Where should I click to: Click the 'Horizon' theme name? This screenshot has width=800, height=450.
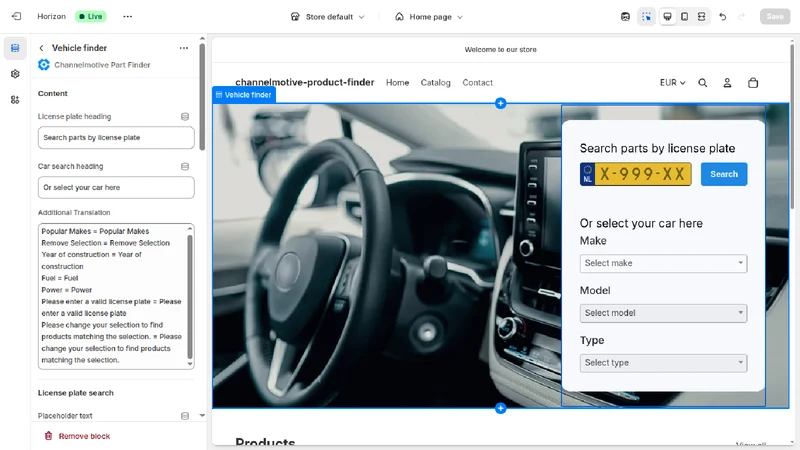[52, 16]
